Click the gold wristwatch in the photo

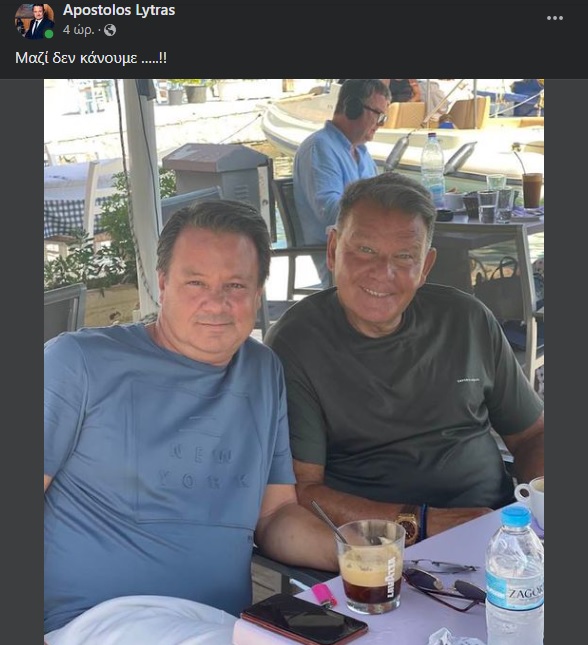pyautogui.click(x=408, y=528)
